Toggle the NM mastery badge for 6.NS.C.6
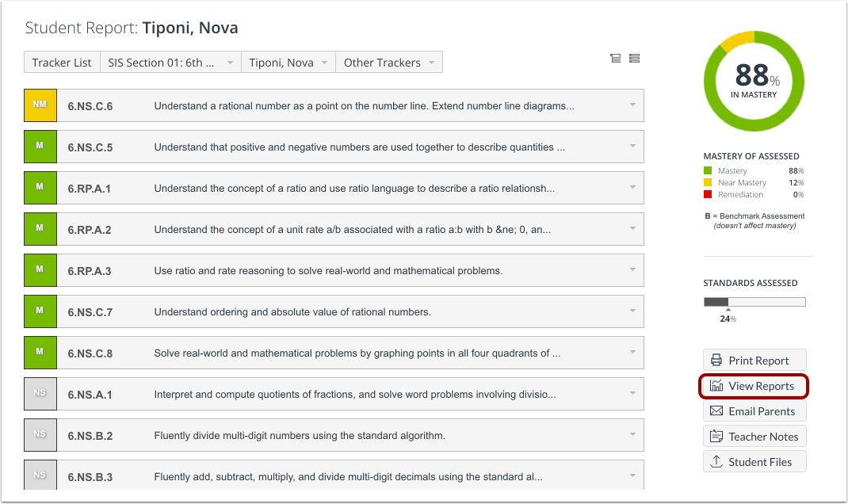This screenshot has height=504, width=848. click(40, 105)
